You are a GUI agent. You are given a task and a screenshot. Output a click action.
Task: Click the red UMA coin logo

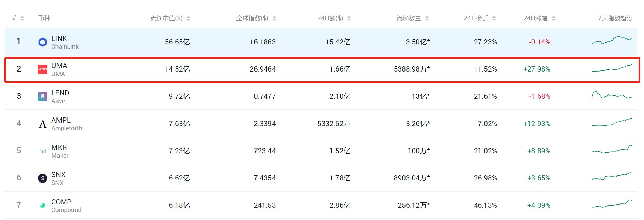43,69
